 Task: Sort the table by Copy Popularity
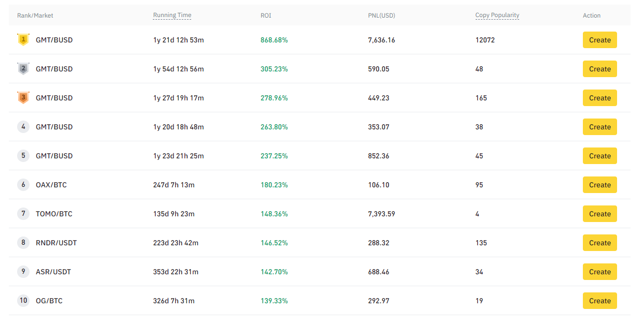(x=497, y=15)
